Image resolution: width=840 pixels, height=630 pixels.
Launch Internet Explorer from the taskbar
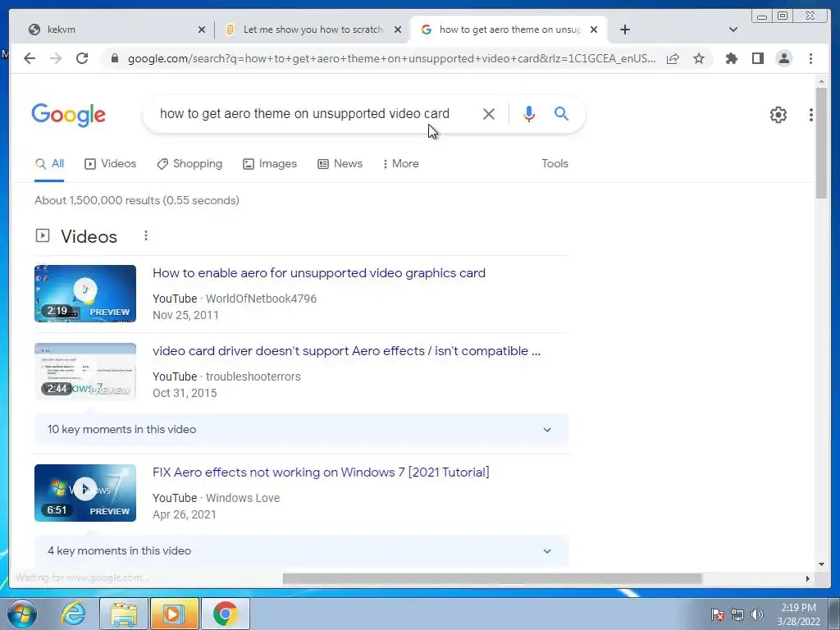(73, 614)
